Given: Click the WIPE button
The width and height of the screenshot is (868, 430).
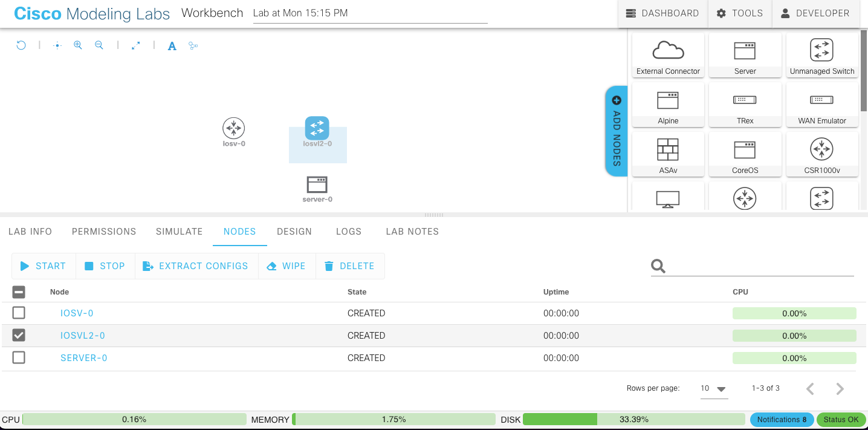Looking at the screenshot, I should pyautogui.click(x=287, y=266).
